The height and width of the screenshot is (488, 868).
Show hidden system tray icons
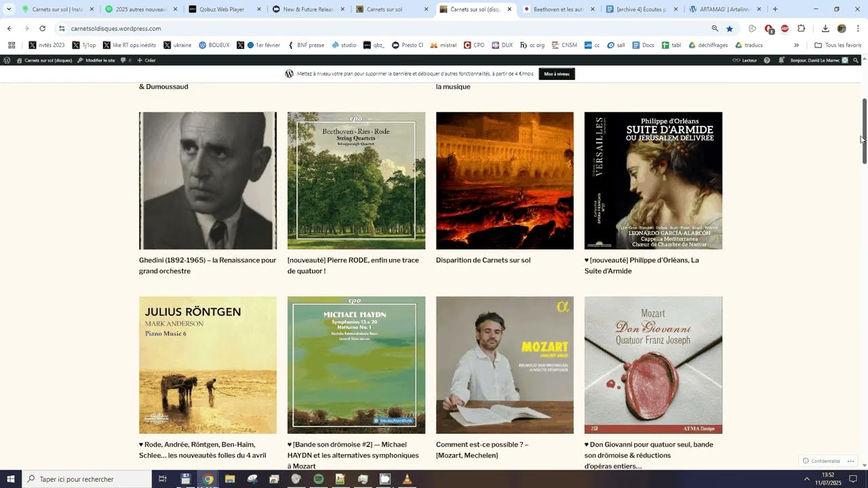806,479
